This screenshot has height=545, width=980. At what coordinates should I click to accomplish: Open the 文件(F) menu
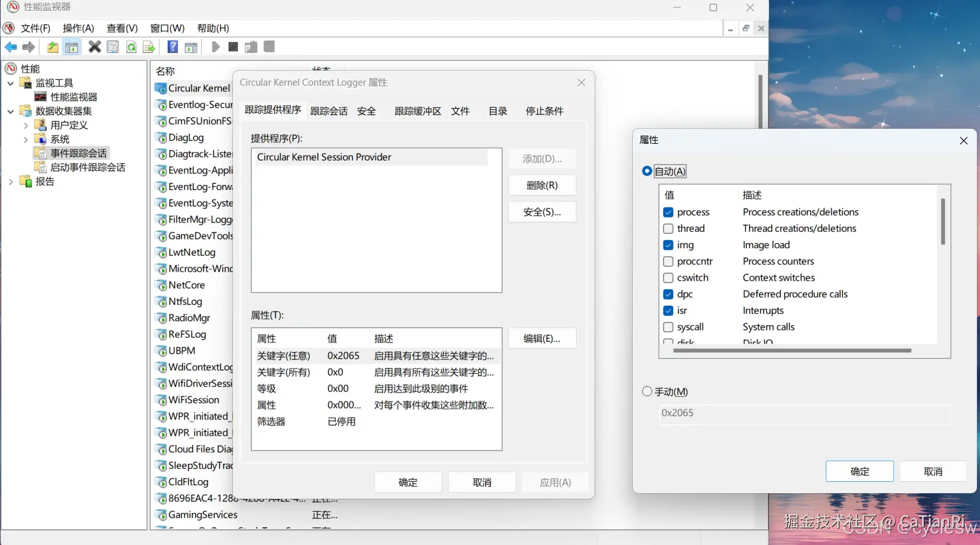tap(36, 28)
